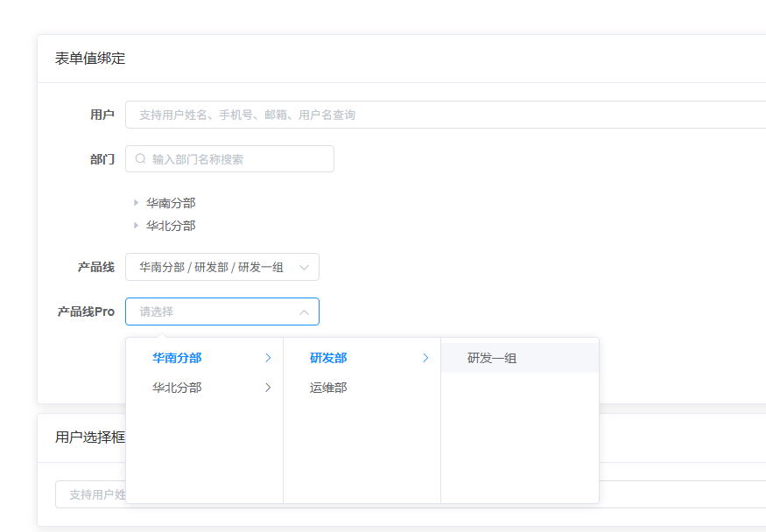Click the 请选择 placeholder in 产品线Pro field

point(157,311)
